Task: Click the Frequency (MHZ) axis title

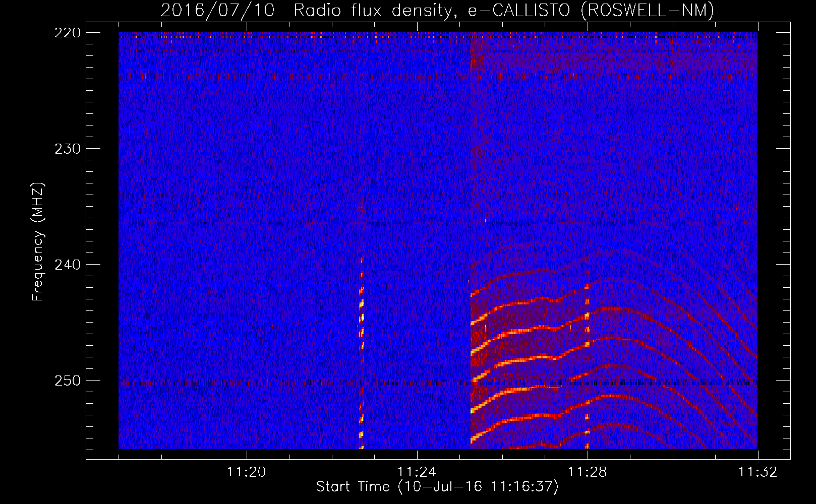Action: point(38,241)
